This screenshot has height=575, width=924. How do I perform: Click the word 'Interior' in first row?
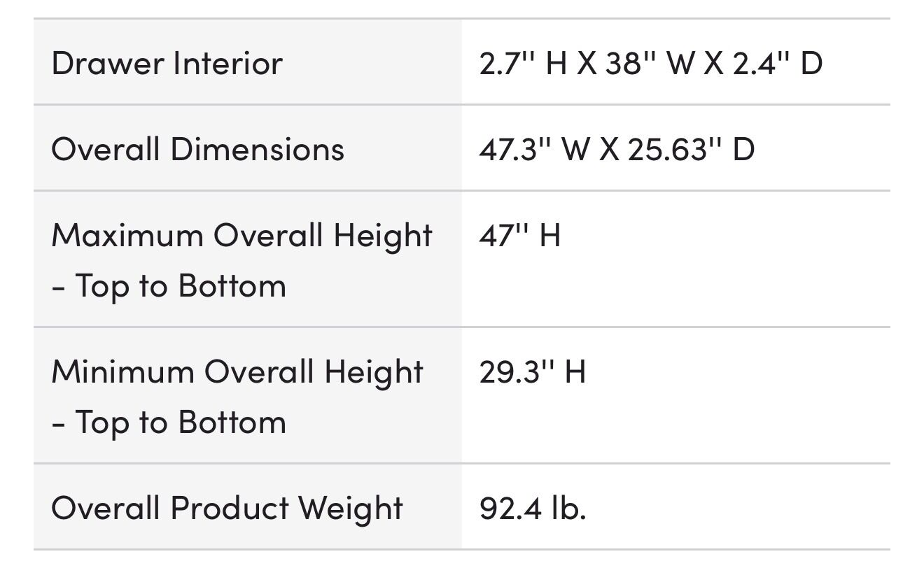click(x=227, y=63)
